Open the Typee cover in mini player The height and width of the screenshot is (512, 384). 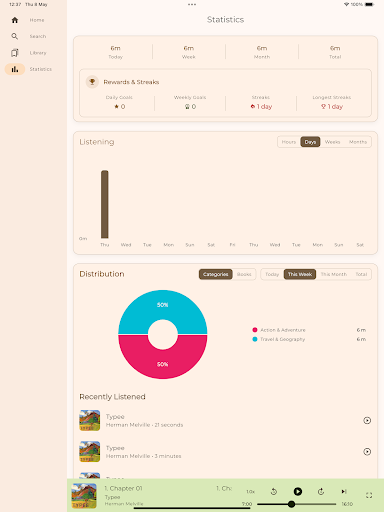(84, 496)
